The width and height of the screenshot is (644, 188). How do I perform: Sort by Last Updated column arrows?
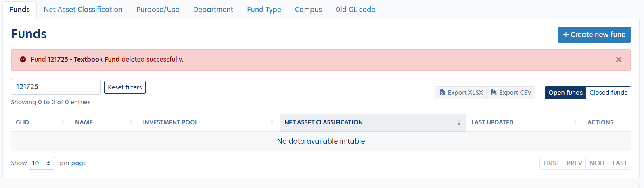pos(575,122)
